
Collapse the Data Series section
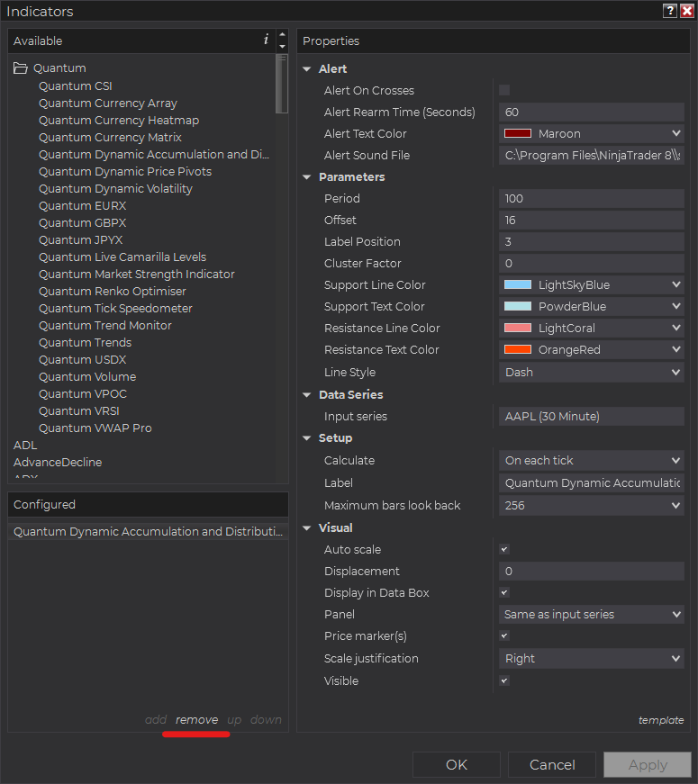click(307, 394)
